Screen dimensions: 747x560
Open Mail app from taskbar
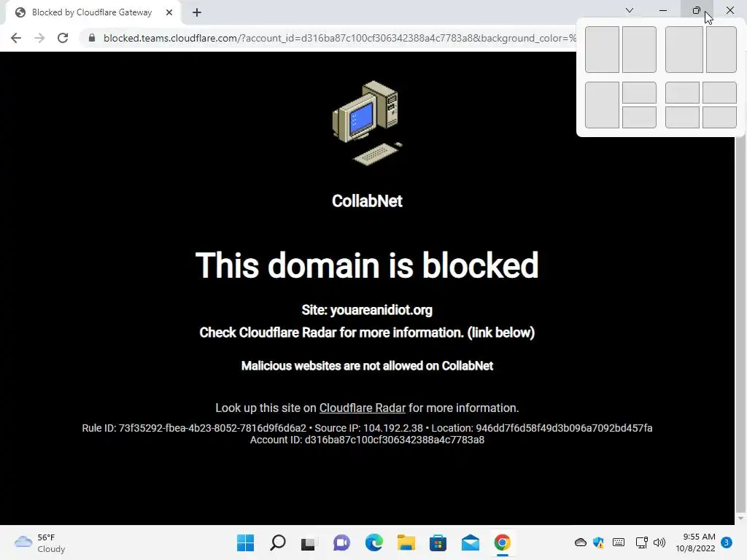click(x=471, y=542)
